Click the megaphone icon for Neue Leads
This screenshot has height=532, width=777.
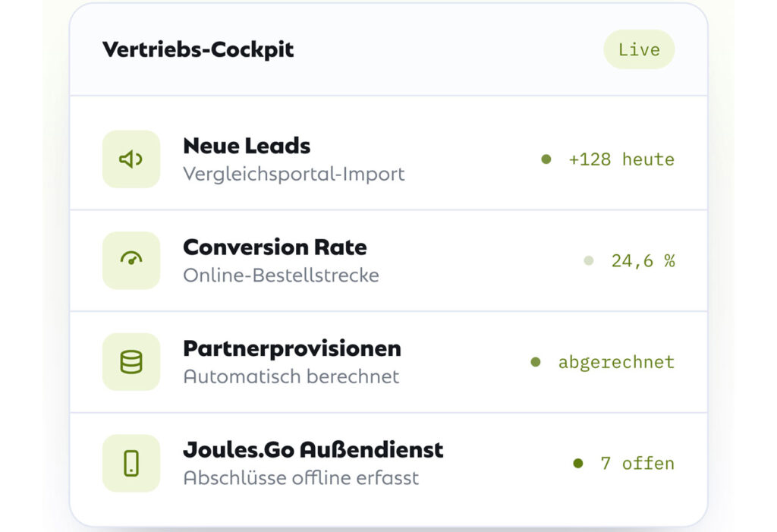(131, 159)
